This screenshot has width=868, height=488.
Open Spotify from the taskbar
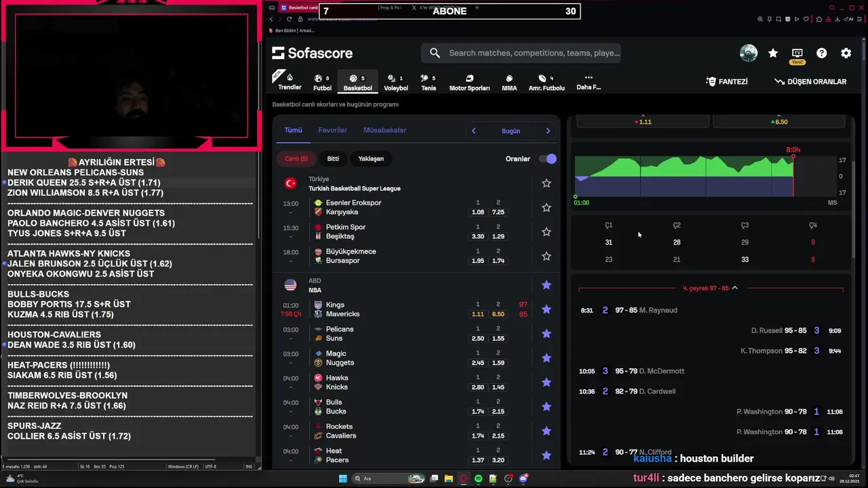(x=478, y=479)
